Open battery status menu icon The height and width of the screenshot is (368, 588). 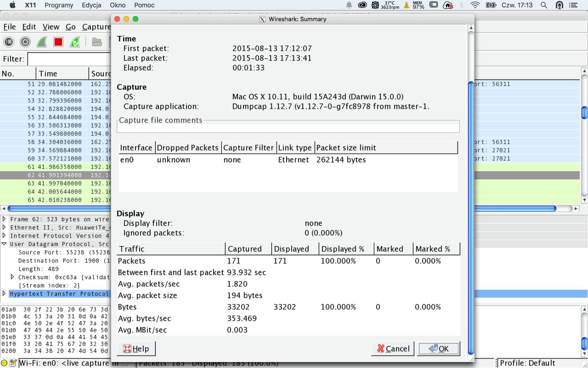click(491, 5)
